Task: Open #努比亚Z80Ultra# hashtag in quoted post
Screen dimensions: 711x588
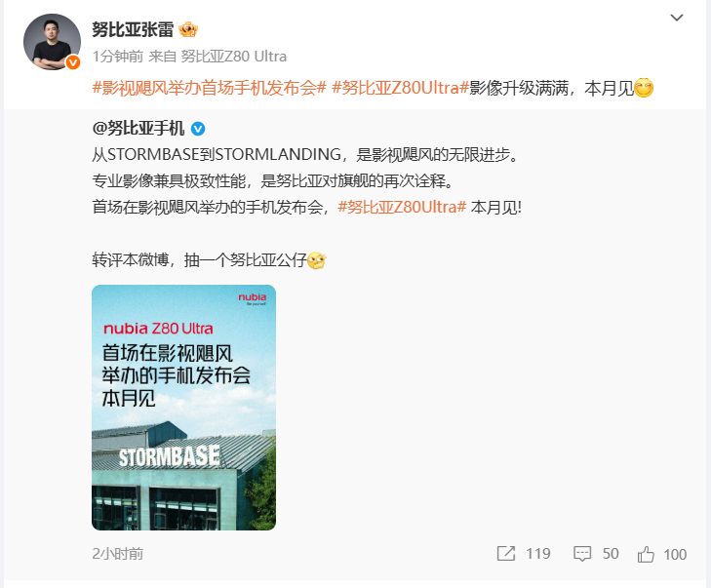Action: point(402,207)
